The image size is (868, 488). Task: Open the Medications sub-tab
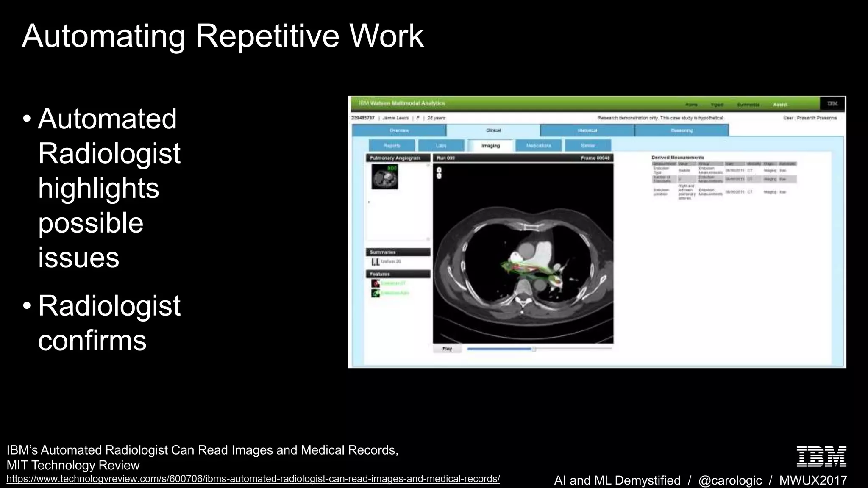(x=539, y=146)
